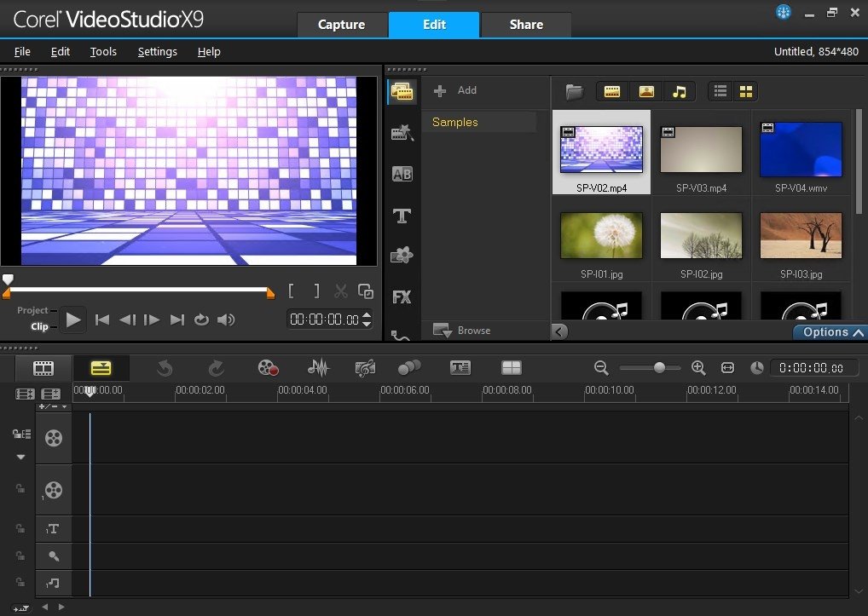Toggle show videos filter in library
The width and height of the screenshot is (868, 616).
tap(611, 91)
